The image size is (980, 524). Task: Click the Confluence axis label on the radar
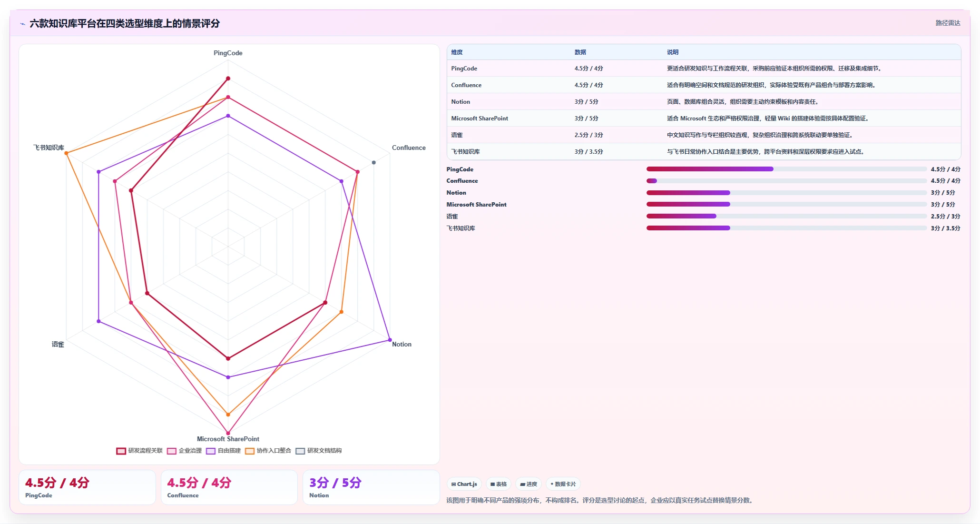[409, 148]
